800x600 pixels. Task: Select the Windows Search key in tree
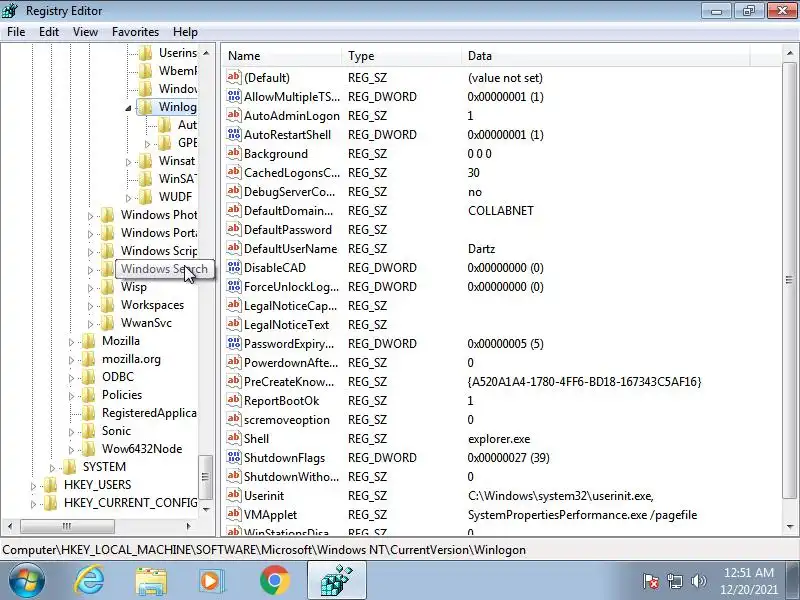[x=164, y=269]
